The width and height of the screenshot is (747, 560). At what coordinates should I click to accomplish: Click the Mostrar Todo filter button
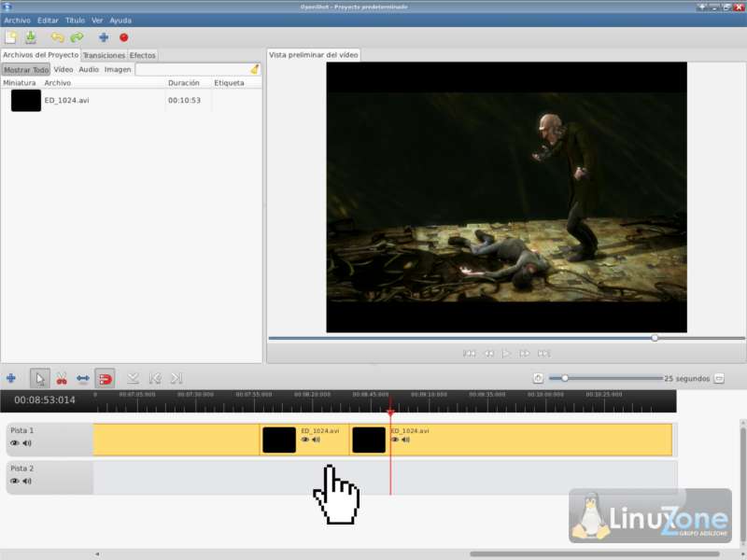pyautogui.click(x=26, y=69)
